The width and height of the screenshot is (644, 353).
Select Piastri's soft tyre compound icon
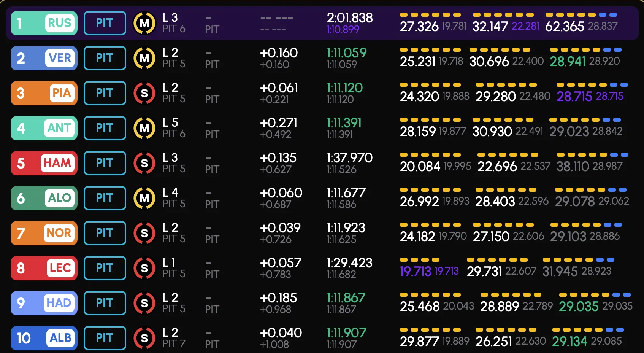[x=144, y=94]
